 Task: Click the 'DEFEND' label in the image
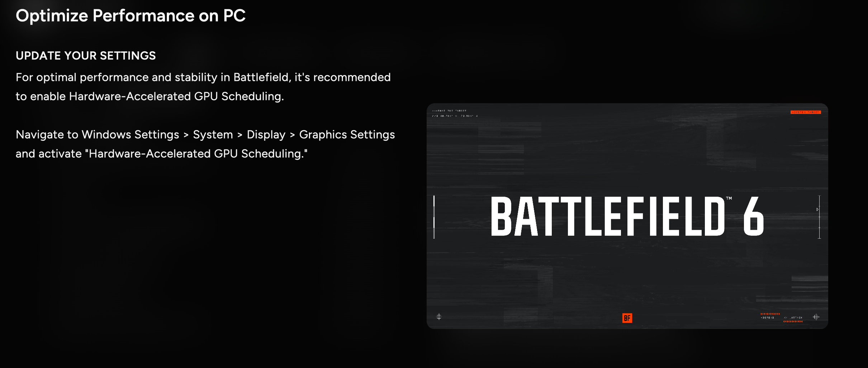[768, 318]
